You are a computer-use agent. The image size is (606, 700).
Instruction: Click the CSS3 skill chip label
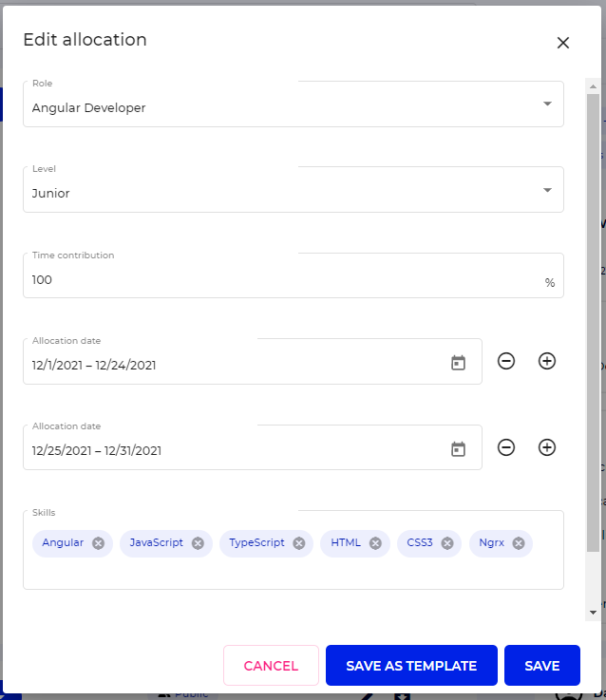[x=420, y=543]
